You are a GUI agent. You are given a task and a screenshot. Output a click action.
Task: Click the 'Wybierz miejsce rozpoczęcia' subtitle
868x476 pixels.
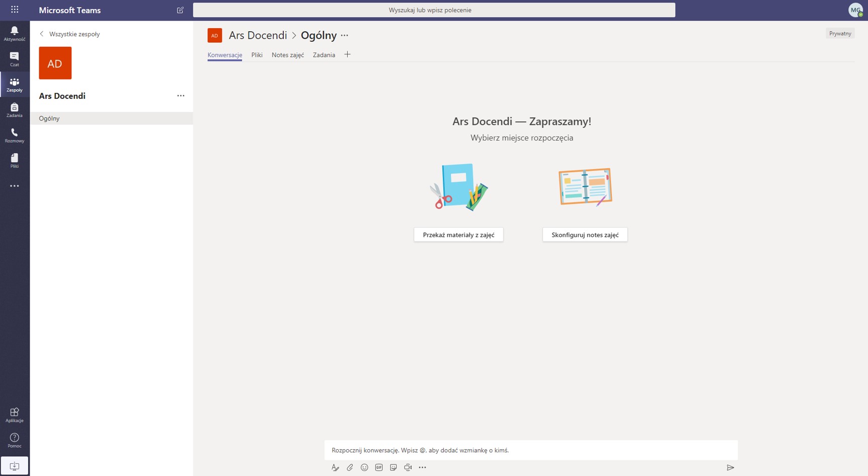[x=522, y=138]
